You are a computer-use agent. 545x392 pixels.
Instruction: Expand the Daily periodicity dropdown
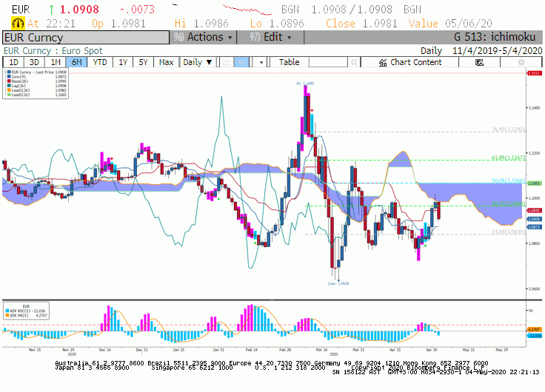(x=198, y=62)
